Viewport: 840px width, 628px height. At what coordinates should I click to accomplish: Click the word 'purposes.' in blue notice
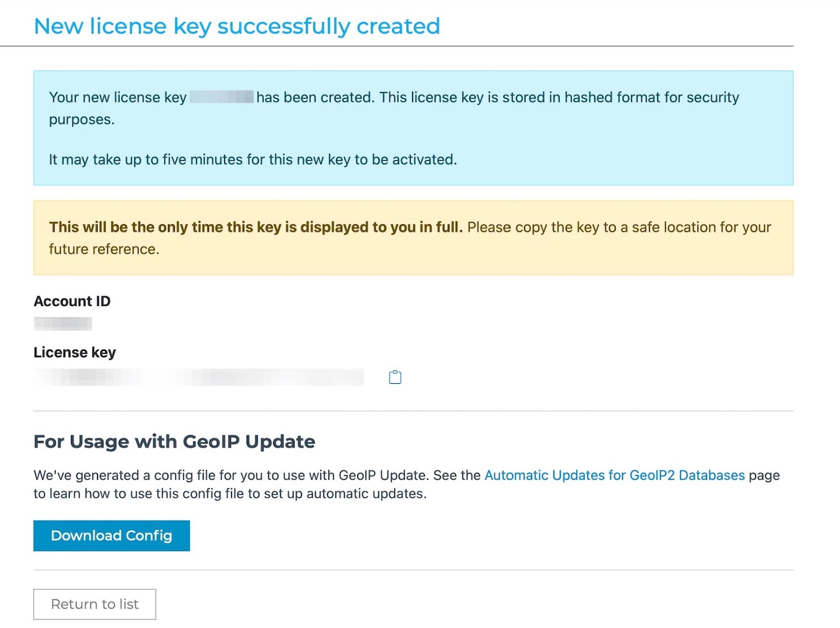pos(81,120)
